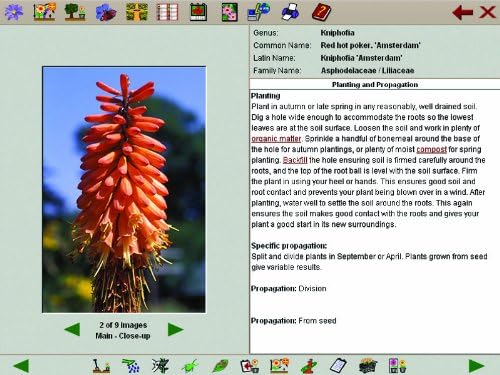Click the computer and globe internet icon
Image resolution: width=500 pixels, height=375 pixels.
(x=259, y=12)
